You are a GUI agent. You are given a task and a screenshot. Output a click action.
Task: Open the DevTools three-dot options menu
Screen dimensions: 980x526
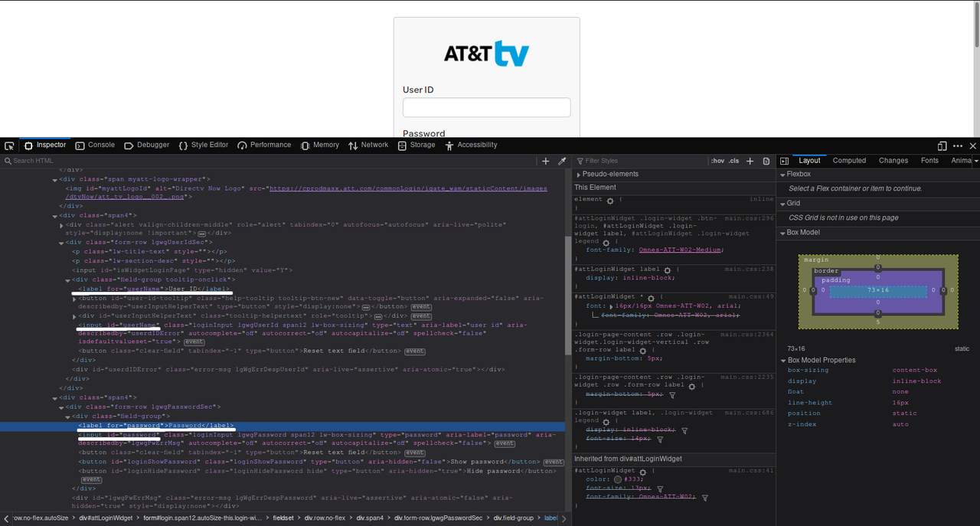(x=958, y=145)
